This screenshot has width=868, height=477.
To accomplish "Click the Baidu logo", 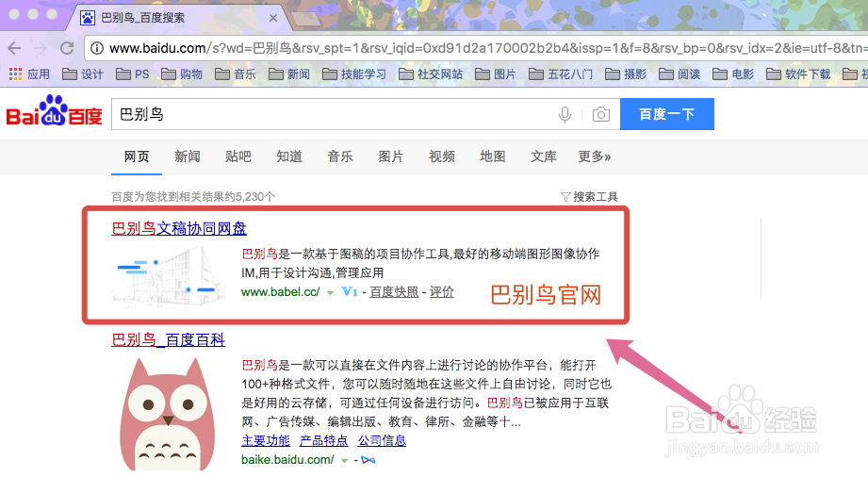I will pos(55,111).
